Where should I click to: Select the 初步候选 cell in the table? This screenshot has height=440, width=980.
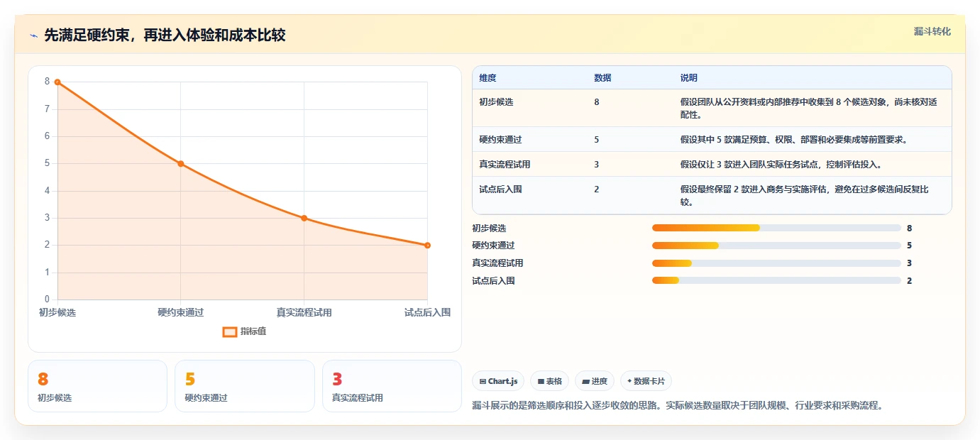[496, 102]
